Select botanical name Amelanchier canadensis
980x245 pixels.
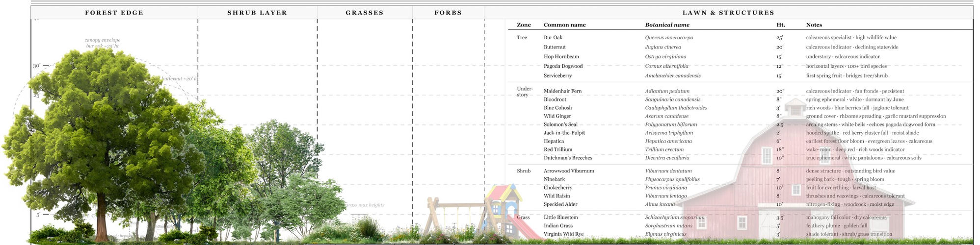point(672,76)
